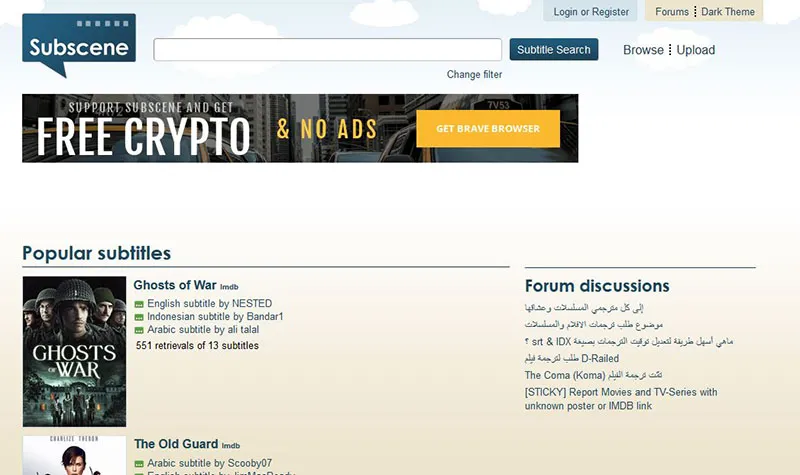Focus the subtitle search text field
This screenshot has width=800, height=475.
click(x=327, y=50)
